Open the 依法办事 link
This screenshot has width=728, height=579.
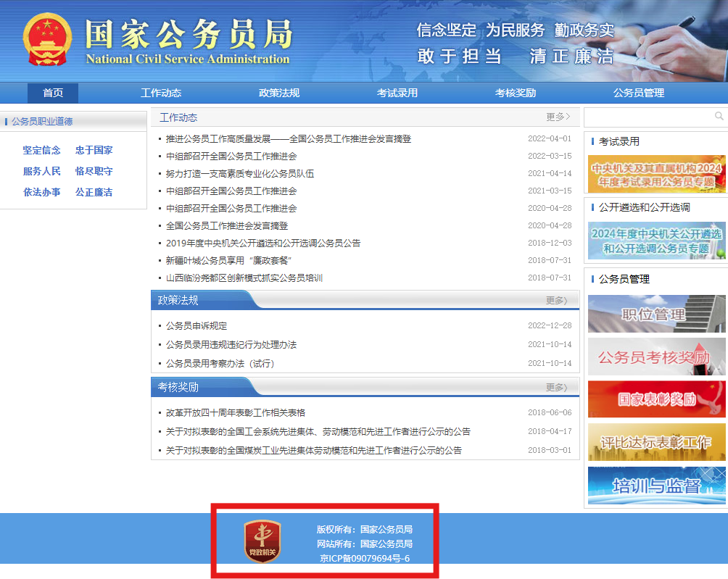[x=42, y=192]
